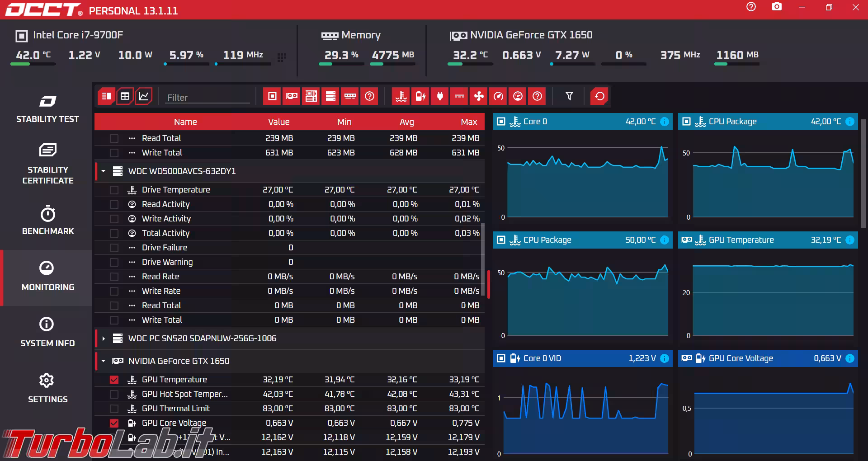Toggle the fan sensors filter icon
Image resolution: width=868 pixels, height=461 pixels.
click(479, 96)
